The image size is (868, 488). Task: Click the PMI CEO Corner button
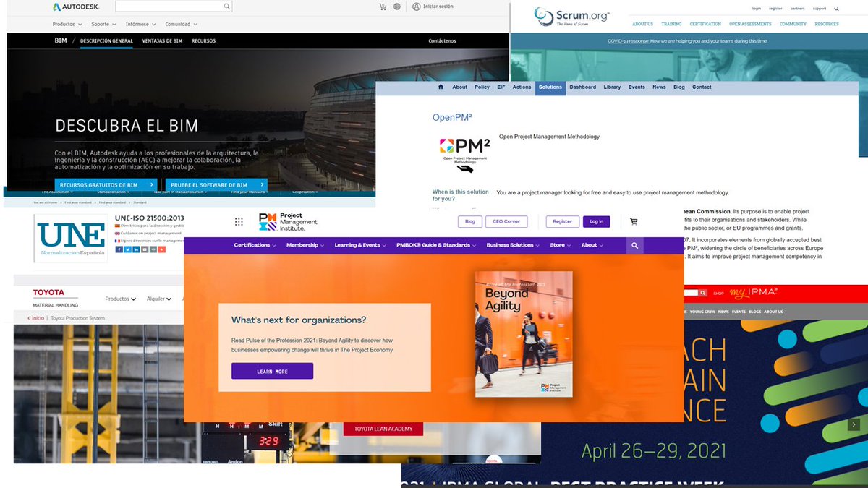(x=506, y=222)
